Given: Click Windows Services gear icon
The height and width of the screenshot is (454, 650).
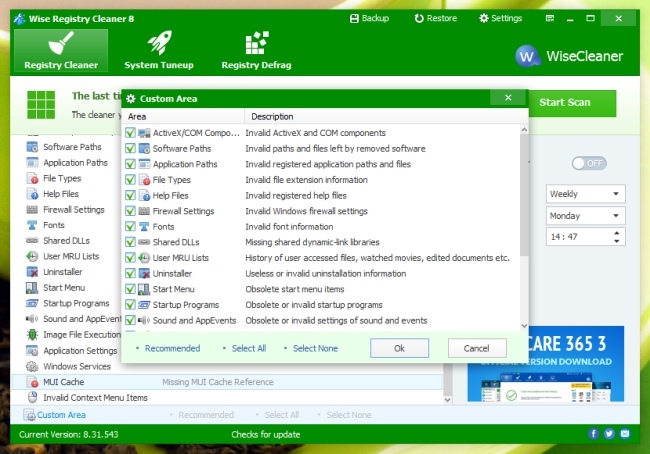Looking at the screenshot, I should pos(32,367).
